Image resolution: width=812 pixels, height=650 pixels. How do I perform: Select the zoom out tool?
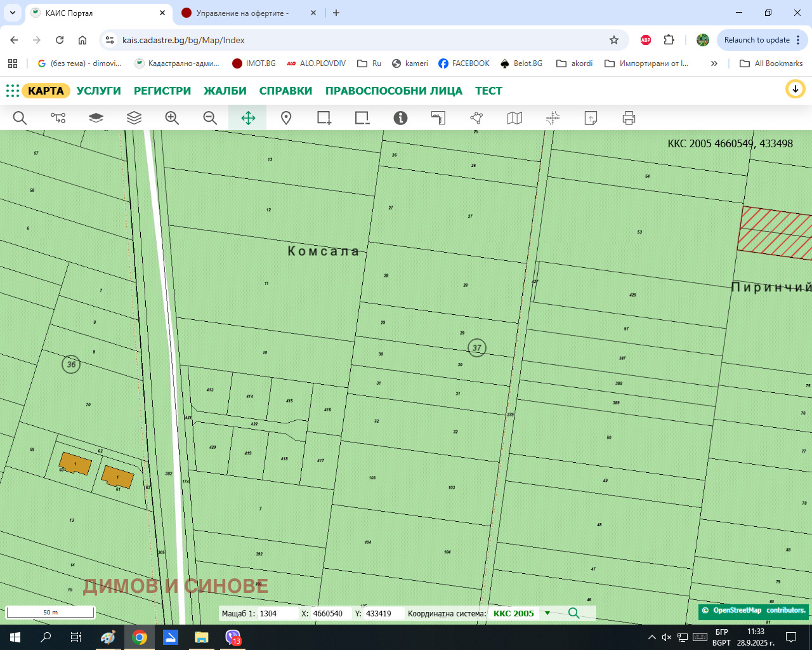(210, 118)
